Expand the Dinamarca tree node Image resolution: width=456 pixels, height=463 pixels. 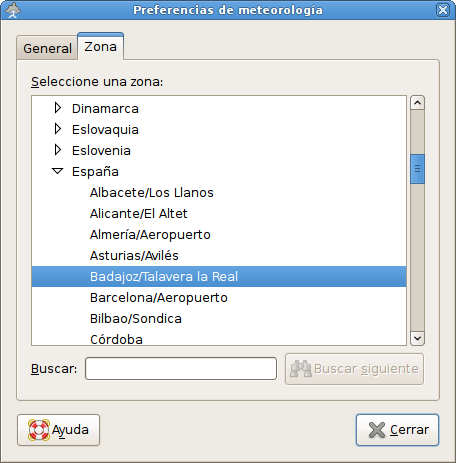[x=58, y=108]
